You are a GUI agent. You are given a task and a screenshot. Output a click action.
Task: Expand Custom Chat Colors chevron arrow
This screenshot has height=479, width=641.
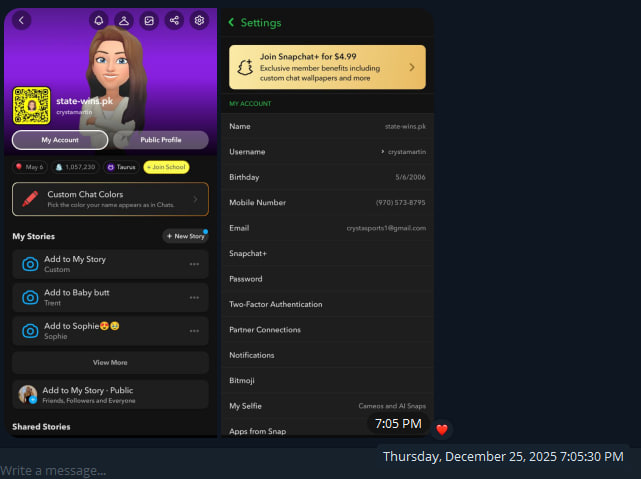(195, 199)
